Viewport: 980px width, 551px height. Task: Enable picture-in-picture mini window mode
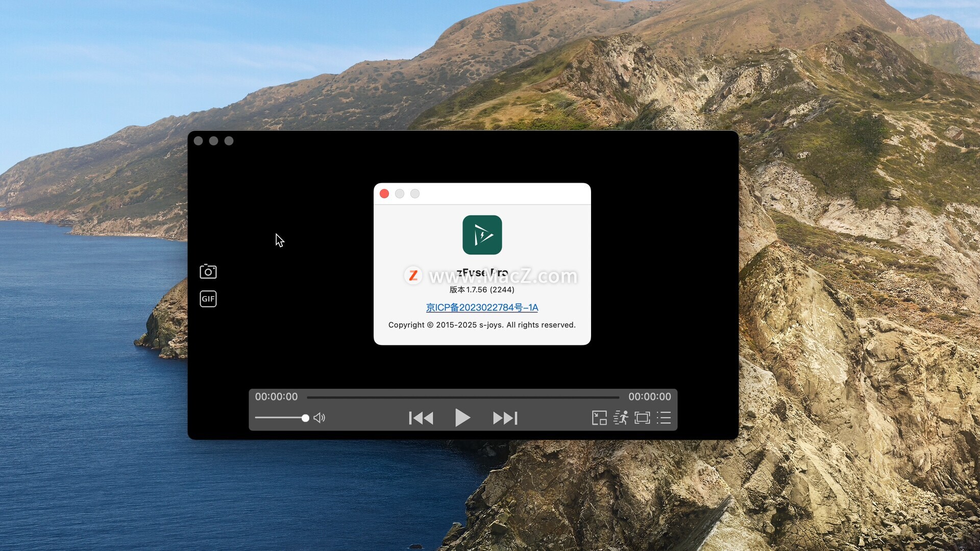tap(599, 418)
